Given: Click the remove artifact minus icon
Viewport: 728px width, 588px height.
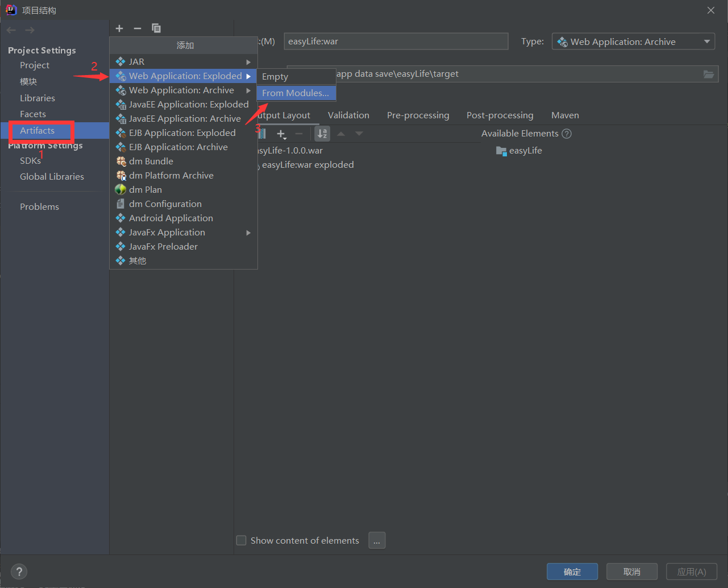Looking at the screenshot, I should point(138,28).
